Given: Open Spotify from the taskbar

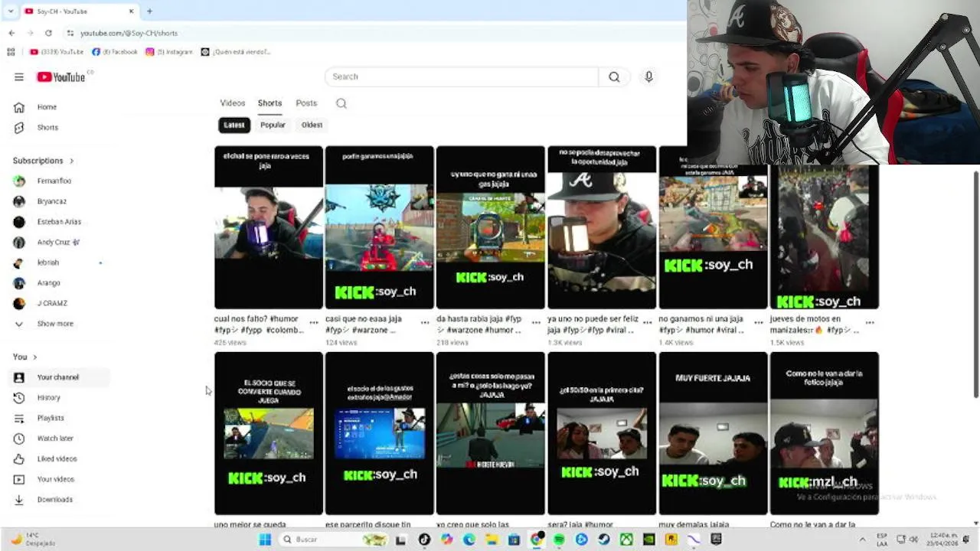Looking at the screenshot, I should (x=559, y=540).
